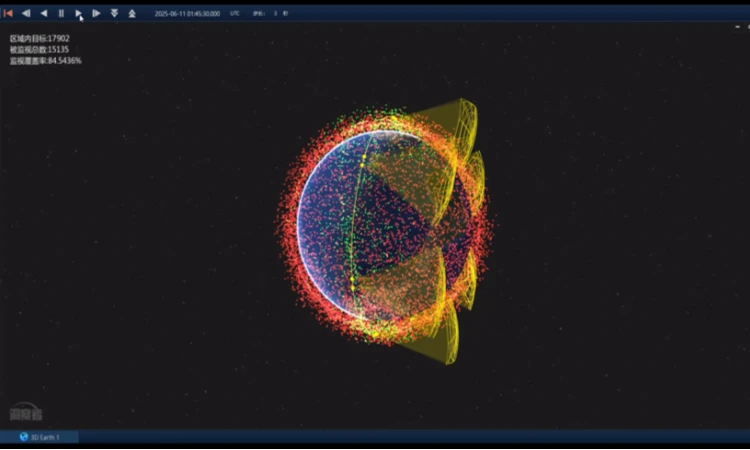Open the time step unit selector

[x=286, y=14]
